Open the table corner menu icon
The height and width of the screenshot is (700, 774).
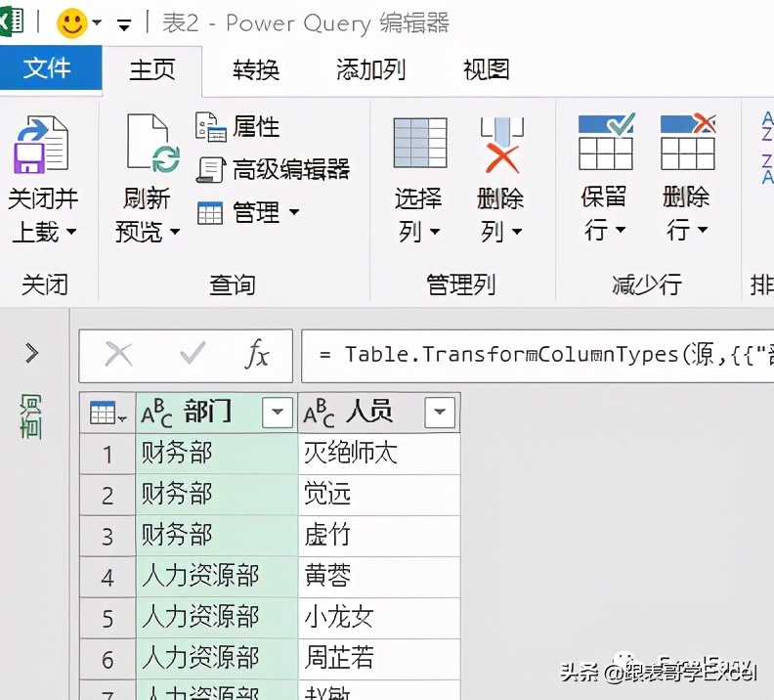point(107,414)
